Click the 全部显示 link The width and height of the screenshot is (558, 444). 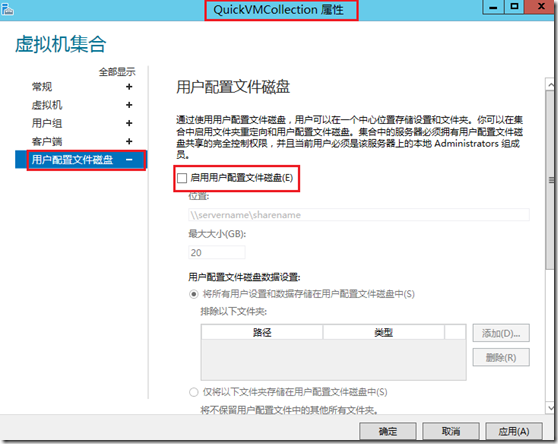[117, 72]
